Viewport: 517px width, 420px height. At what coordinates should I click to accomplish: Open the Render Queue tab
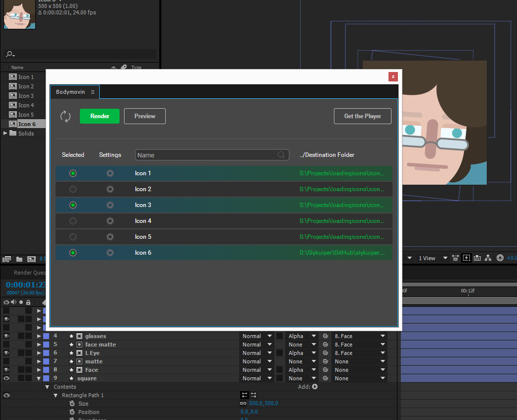[30, 273]
